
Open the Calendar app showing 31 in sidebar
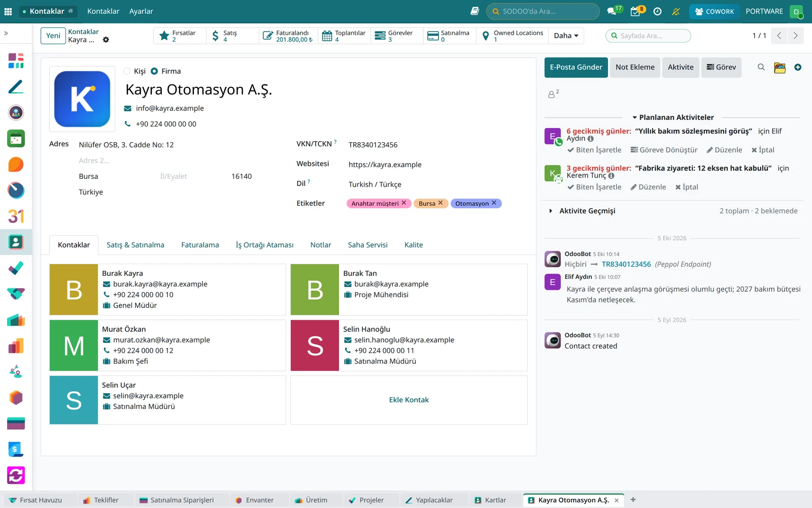click(16, 216)
